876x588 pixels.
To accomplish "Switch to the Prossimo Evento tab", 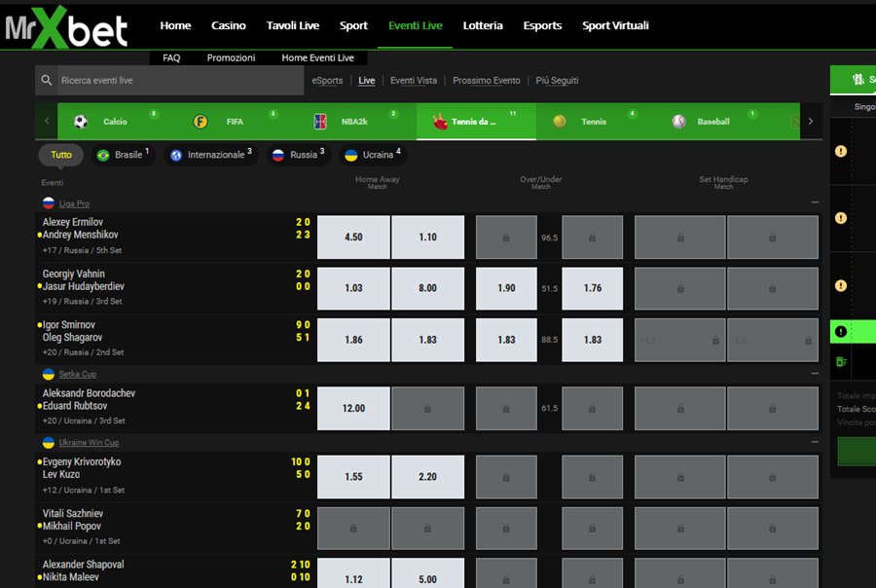I will coord(487,81).
